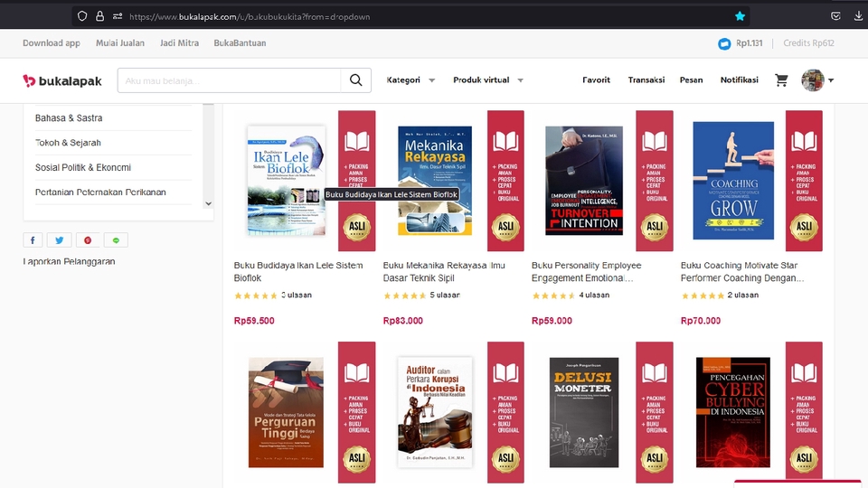Open the browser Pocket save icon

click(835, 16)
